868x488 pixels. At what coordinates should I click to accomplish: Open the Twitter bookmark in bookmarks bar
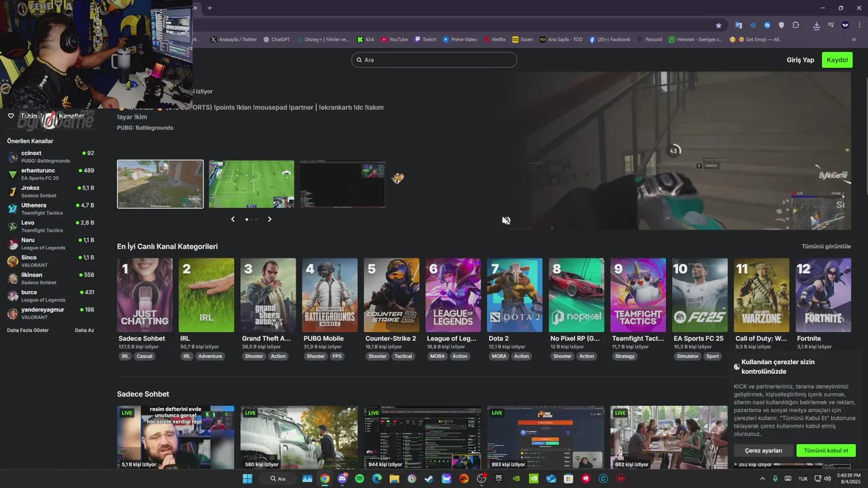click(234, 39)
